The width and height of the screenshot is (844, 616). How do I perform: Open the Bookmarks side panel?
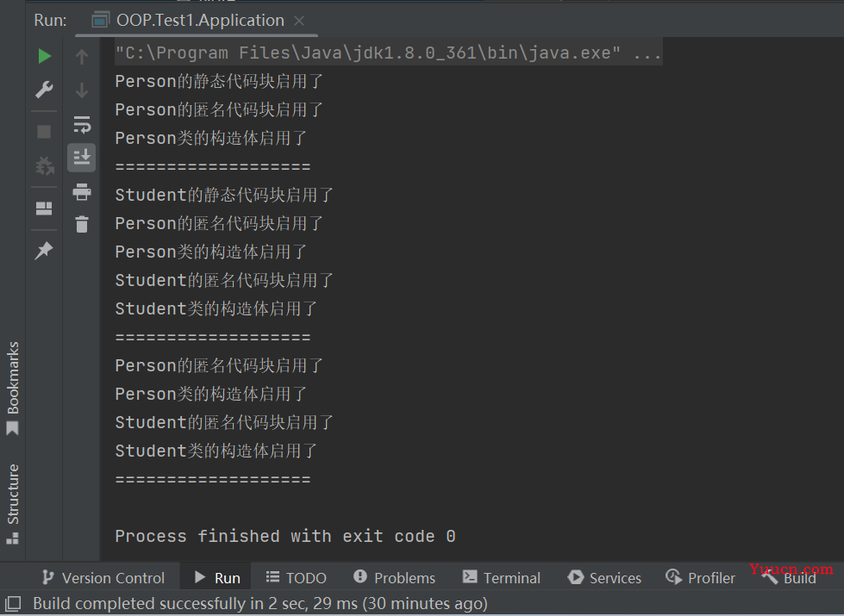tap(12, 388)
